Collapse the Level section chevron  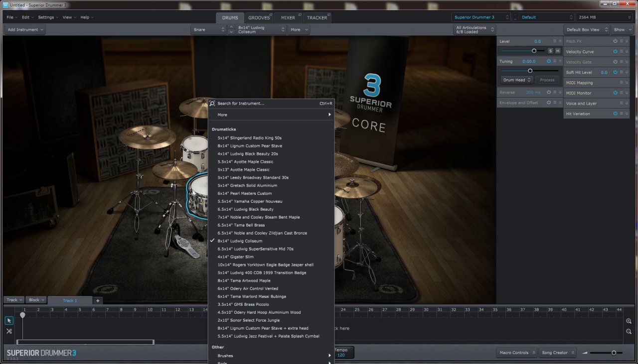click(560, 41)
